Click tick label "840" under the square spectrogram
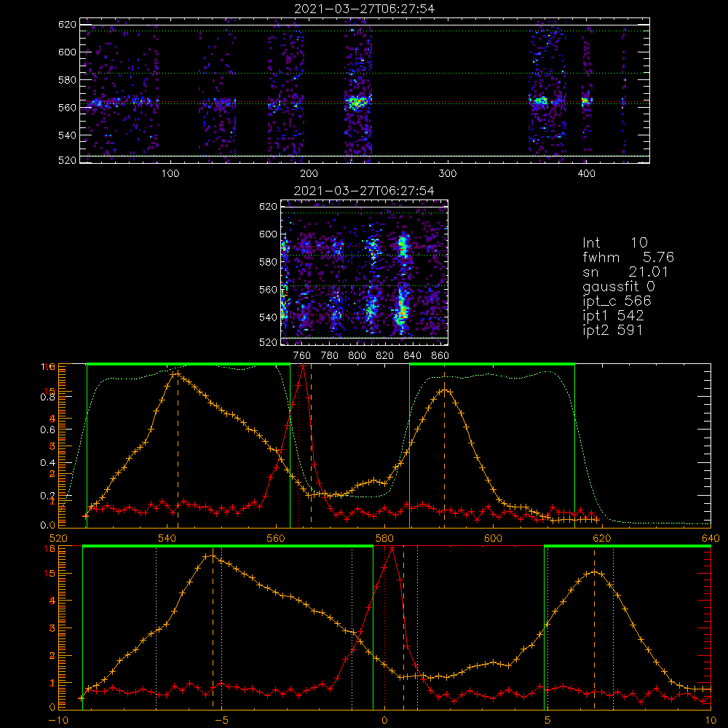Image resolution: width=728 pixels, height=728 pixels. tap(412, 356)
